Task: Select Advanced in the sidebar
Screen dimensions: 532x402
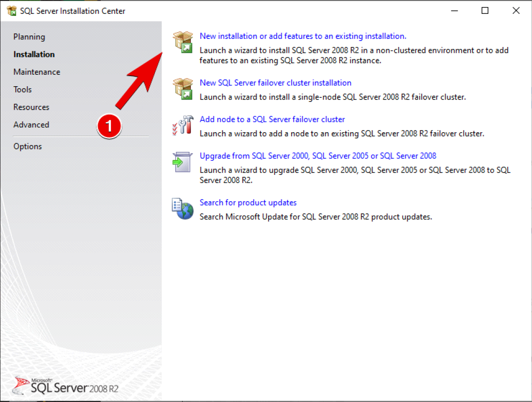Action: [31, 125]
